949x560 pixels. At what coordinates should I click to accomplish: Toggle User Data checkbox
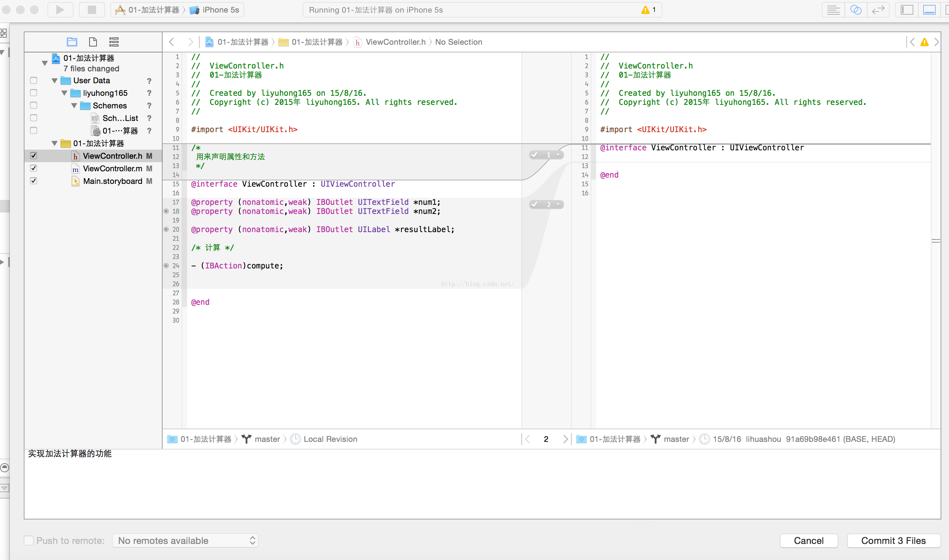(34, 80)
